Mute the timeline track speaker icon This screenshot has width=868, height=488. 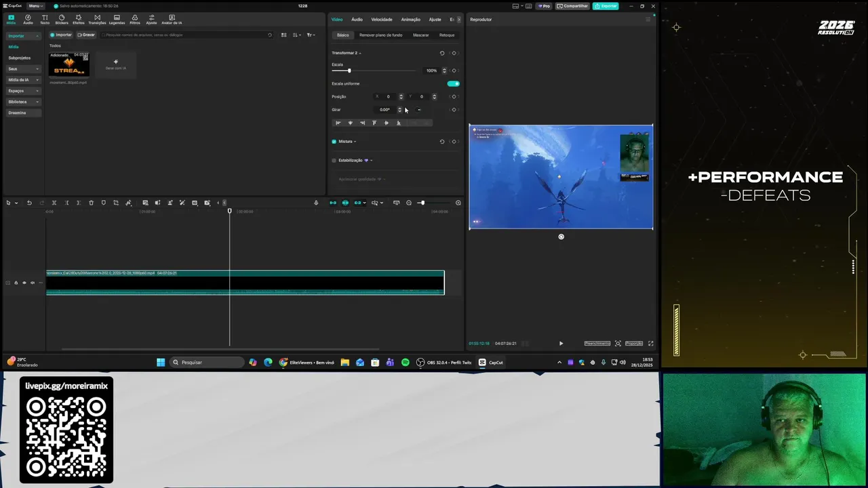[x=33, y=283]
